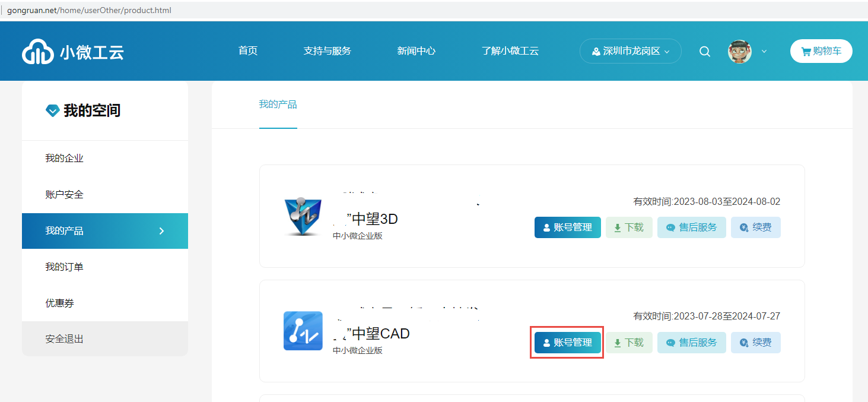Click the 中望CAD validity date text
The width and height of the screenshot is (868, 402).
coord(707,316)
